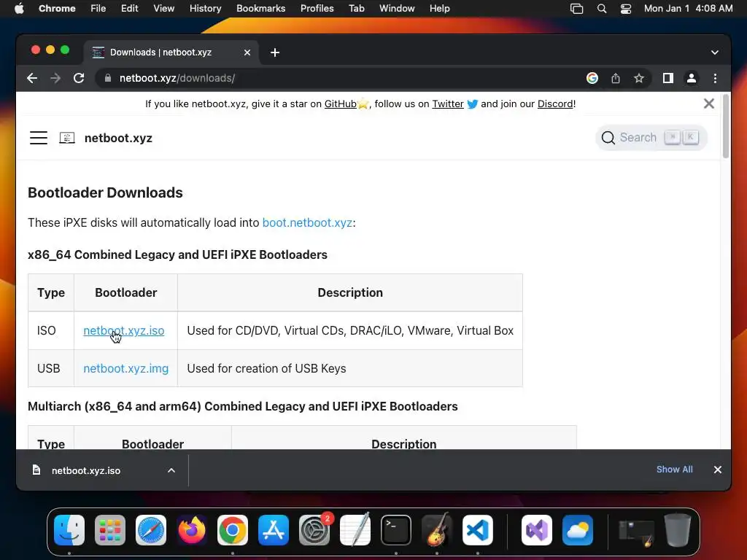Open Finder from the Dock
747x560 pixels.
click(x=69, y=530)
